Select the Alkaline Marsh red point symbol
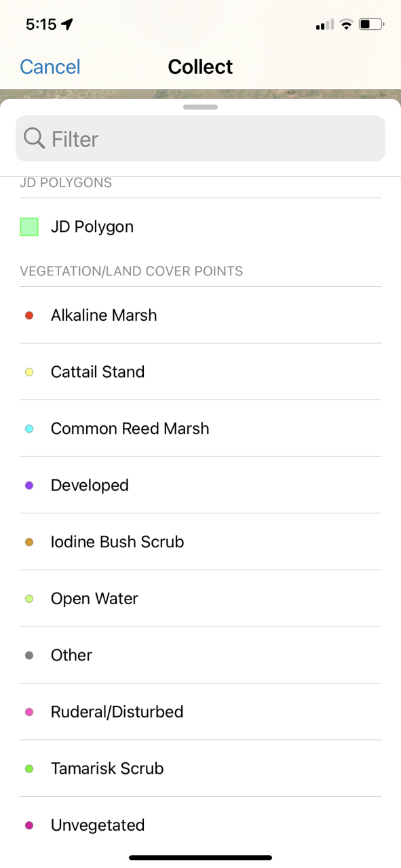 pyautogui.click(x=28, y=315)
